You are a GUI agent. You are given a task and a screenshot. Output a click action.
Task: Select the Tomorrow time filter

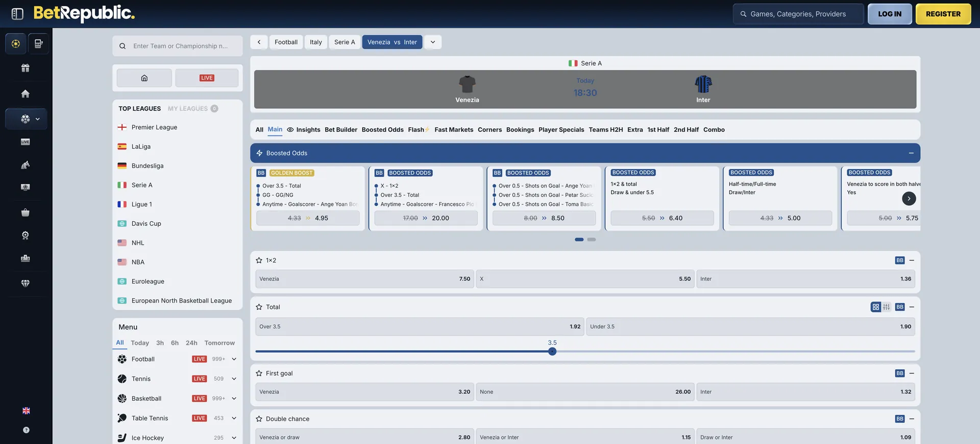coord(219,343)
